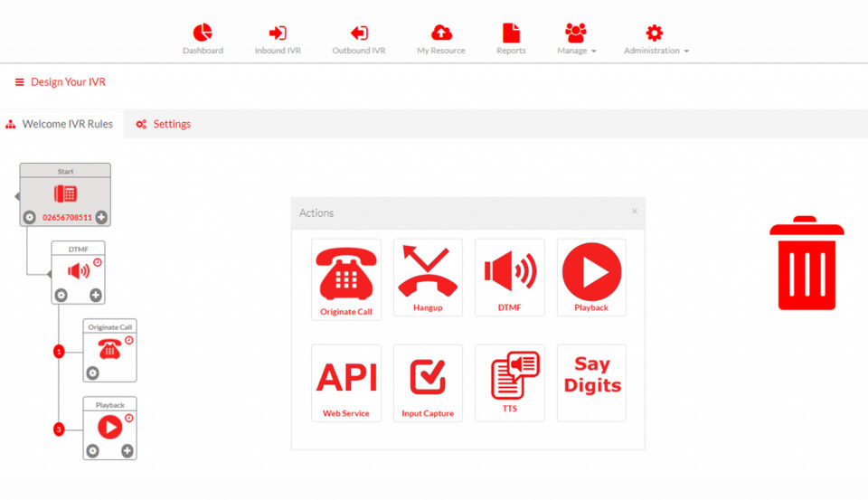Image resolution: width=868 pixels, height=500 pixels.
Task: Open My Resource section
Action: [x=440, y=39]
